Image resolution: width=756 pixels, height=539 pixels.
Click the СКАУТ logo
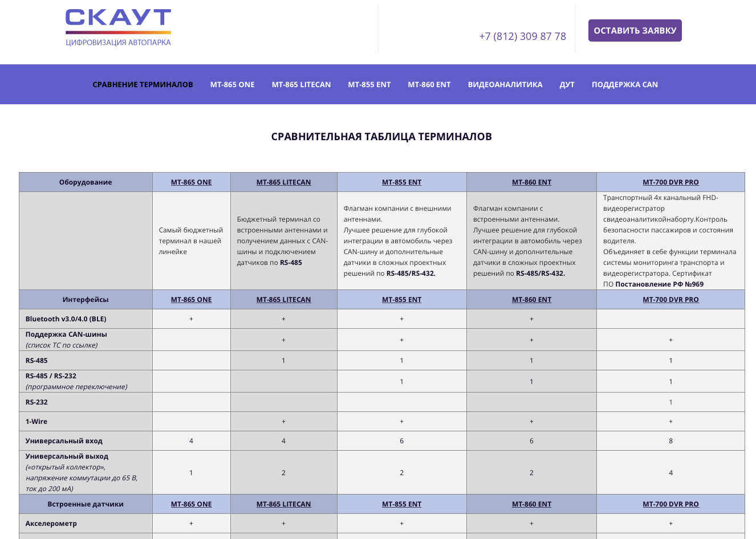(118, 28)
